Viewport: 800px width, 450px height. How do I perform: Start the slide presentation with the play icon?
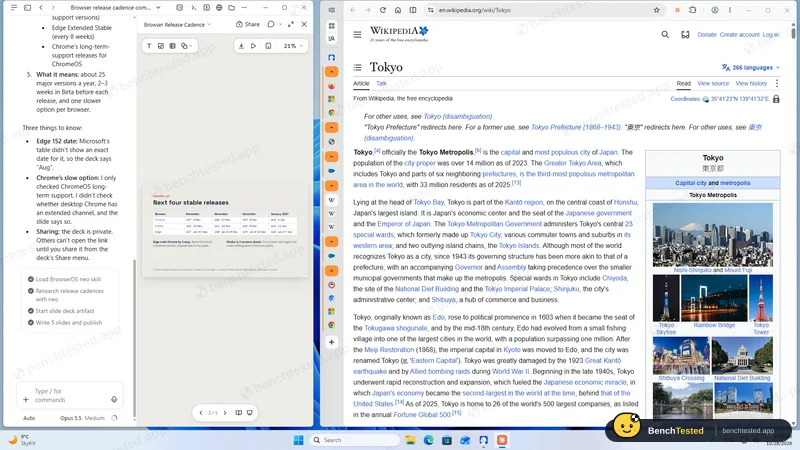click(x=253, y=46)
